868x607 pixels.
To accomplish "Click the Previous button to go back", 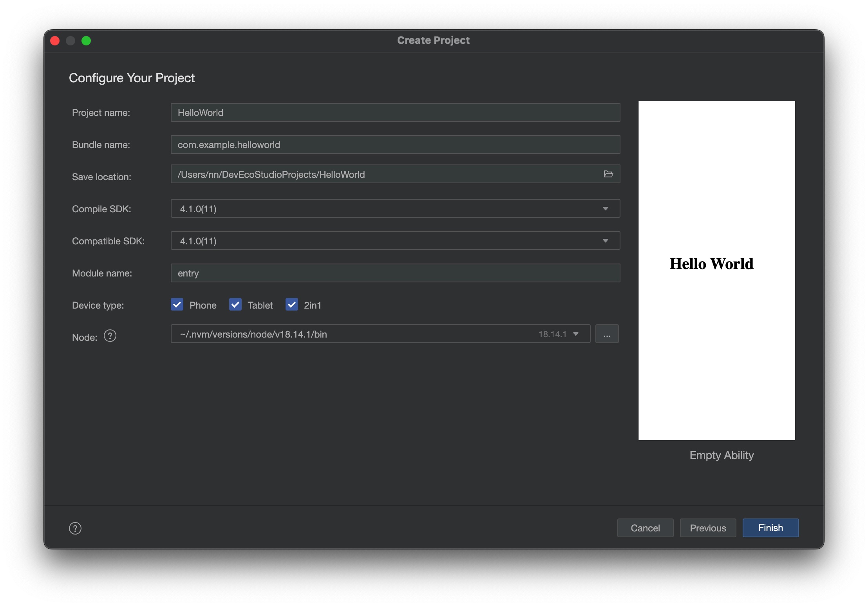I will click(707, 527).
